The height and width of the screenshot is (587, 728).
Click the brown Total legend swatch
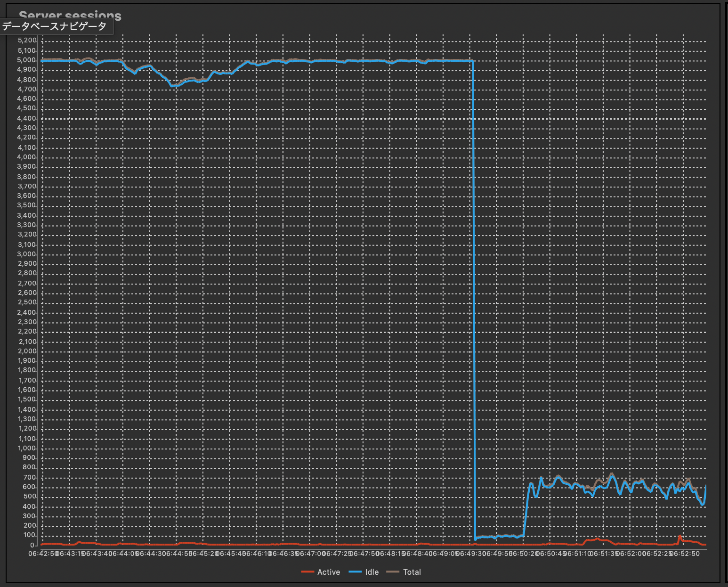pyautogui.click(x=392, y=572)
